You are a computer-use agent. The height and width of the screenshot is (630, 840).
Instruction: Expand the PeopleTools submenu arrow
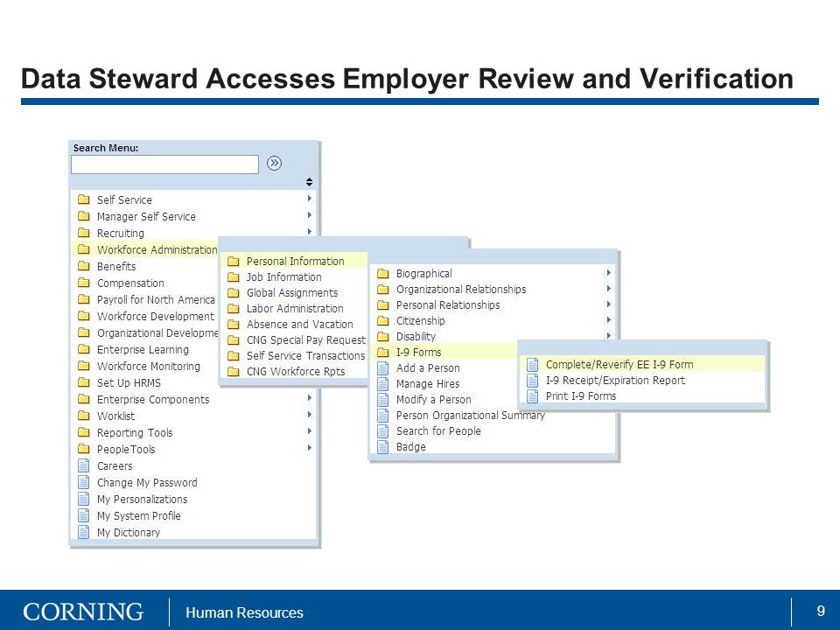point(310,448)
